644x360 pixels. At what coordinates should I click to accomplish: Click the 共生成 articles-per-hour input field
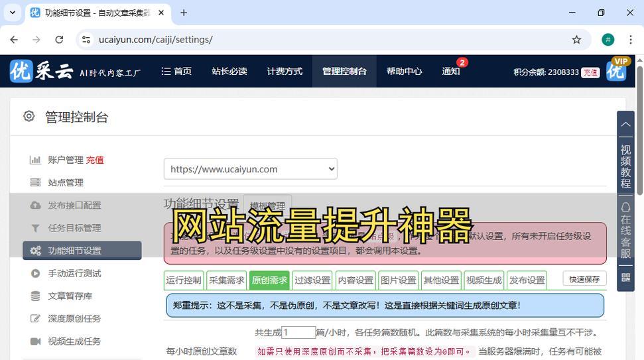pyautogui.click(x=298, y=333)
